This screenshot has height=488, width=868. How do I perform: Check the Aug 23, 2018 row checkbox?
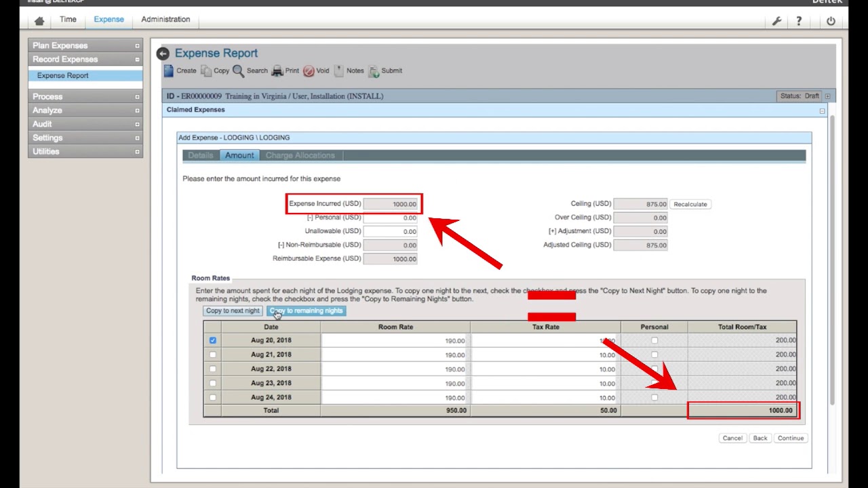[x=213, y=383]
